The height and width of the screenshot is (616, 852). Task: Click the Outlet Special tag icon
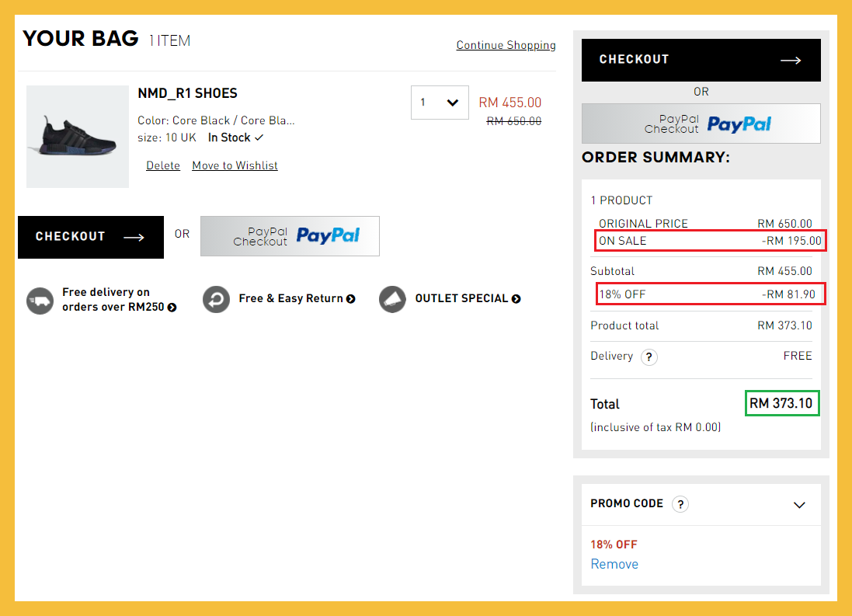point(392,299)
